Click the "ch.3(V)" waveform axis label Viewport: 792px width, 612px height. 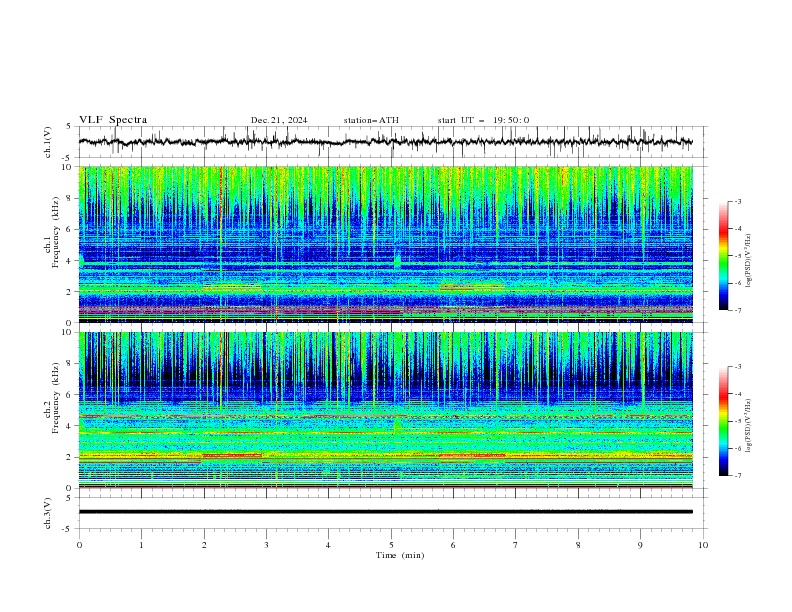pyautogui.click(x=48, y=514)
